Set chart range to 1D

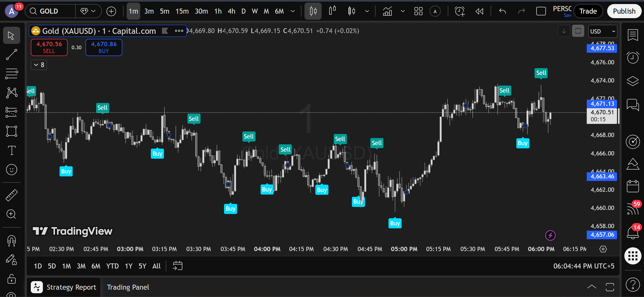point(38,266)
